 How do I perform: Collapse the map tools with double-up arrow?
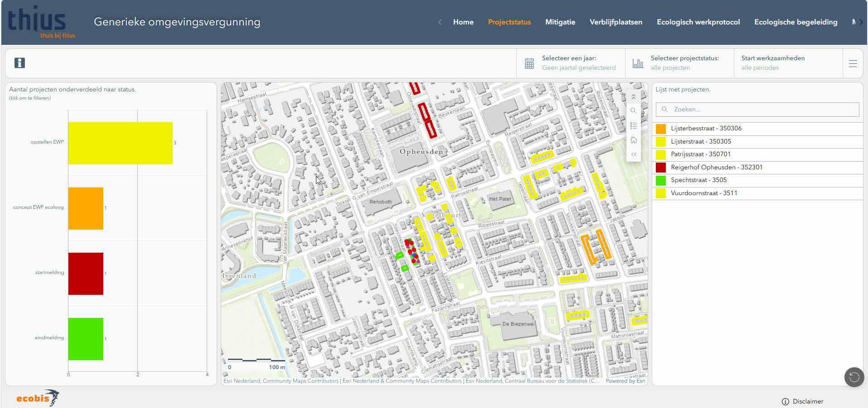(633, 97)
